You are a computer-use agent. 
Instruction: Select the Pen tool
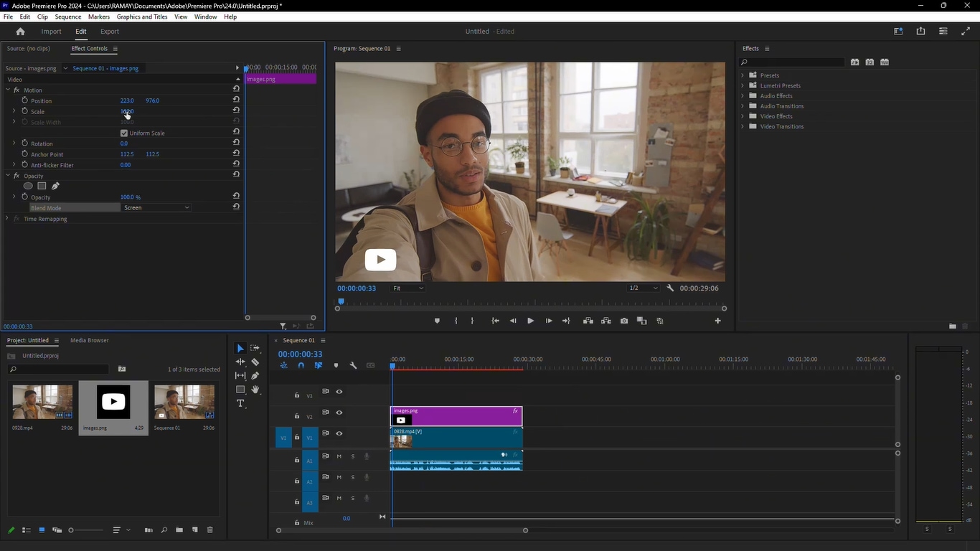click(255, 375)
